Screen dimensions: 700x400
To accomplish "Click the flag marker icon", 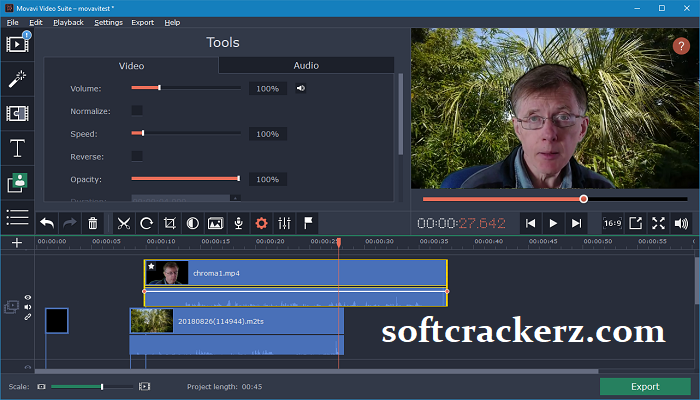I will (308, 223).
